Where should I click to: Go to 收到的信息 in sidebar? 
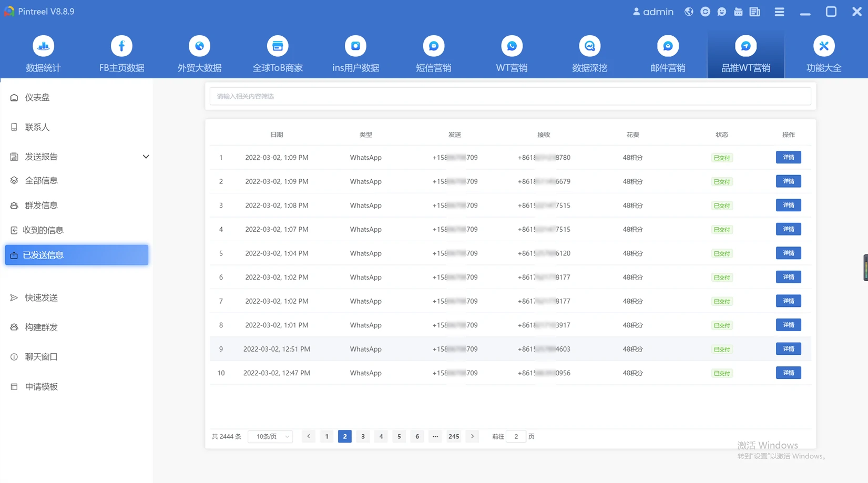(x=43, y=230)
